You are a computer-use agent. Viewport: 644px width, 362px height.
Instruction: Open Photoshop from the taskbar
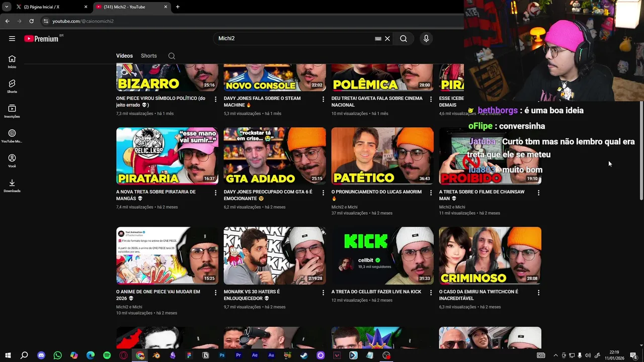(x=222, y=355)
